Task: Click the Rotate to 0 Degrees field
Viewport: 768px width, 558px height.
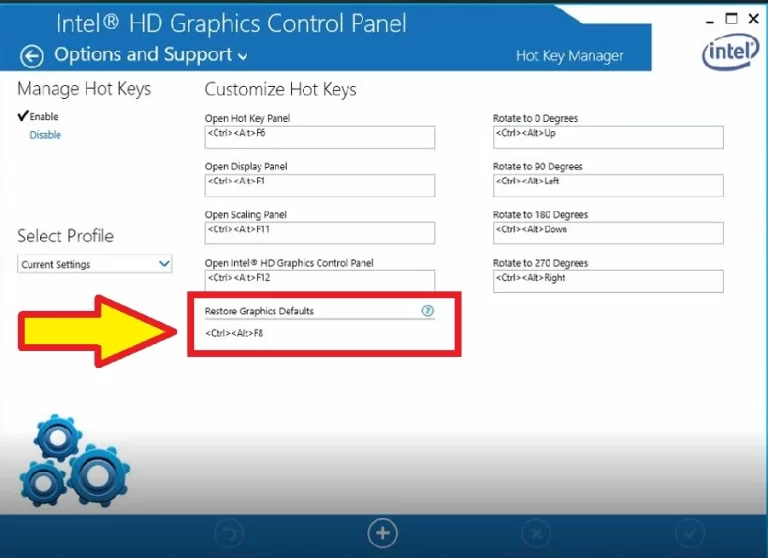Action: pyautogui.click(x=607, y=137)
